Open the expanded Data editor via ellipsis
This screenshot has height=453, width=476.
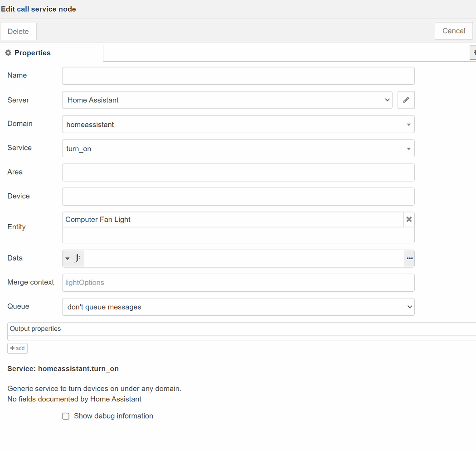click(409, 258)
